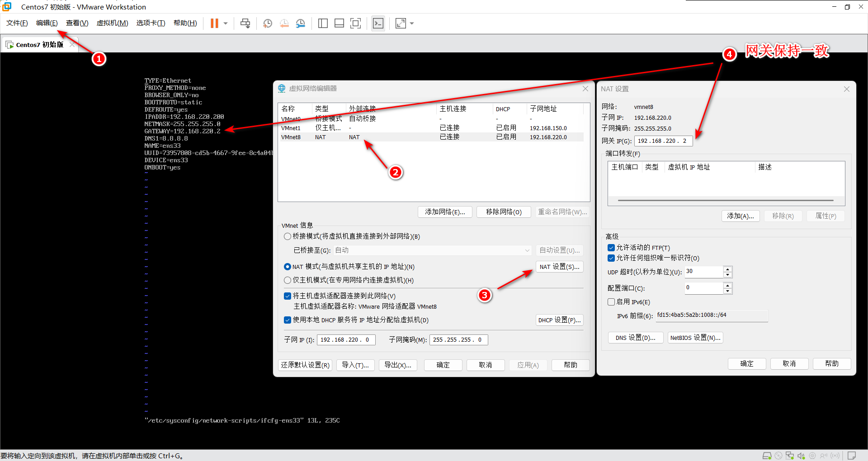The width and height of the screenshot is (868, 461).
Task: Open the 已桥接至 自动 combo box
Action: pos(433,250)
